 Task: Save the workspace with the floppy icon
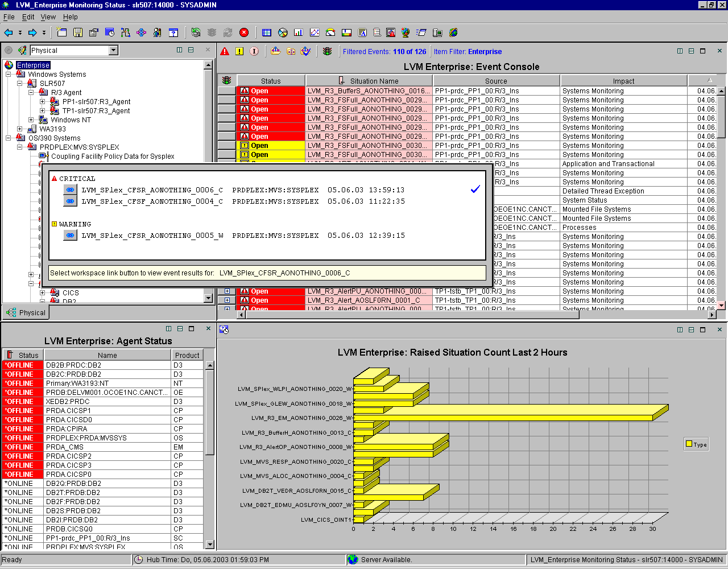(x=78, y=32)
